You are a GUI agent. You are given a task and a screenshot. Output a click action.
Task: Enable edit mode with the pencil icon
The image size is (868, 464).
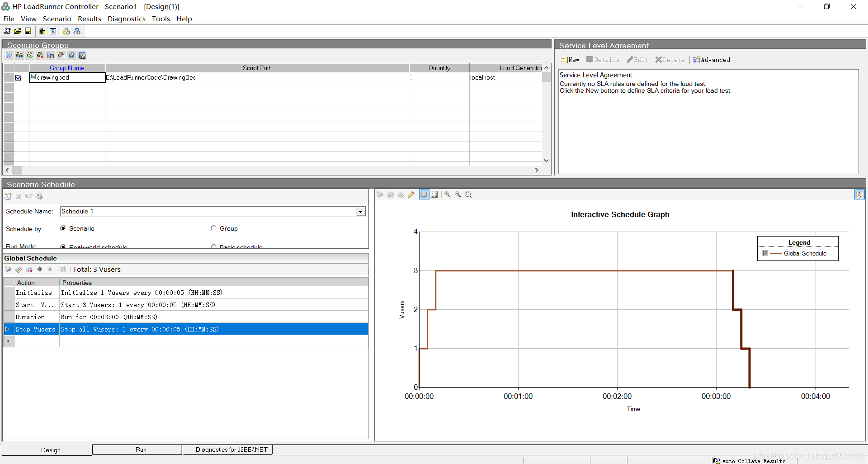[411, 194]
